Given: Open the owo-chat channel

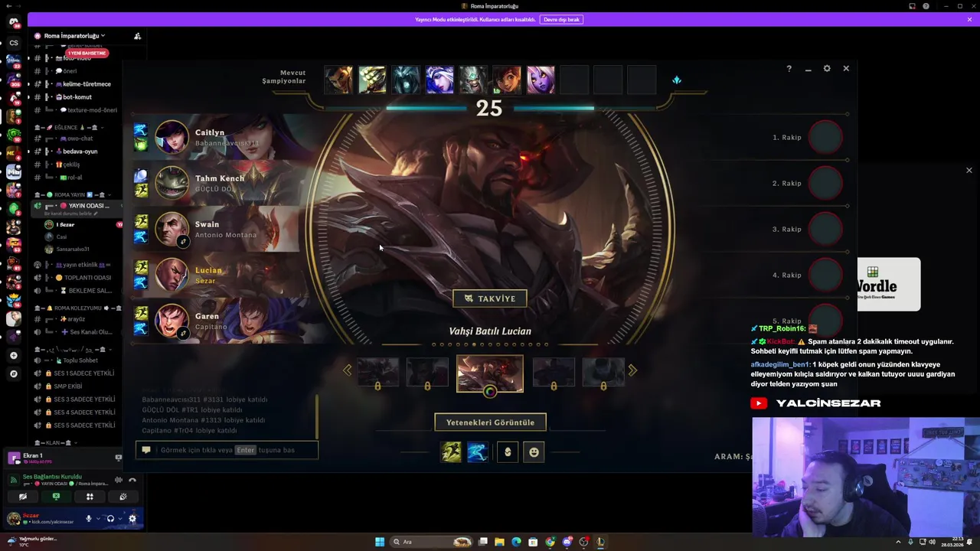Looking at the screenshot, I should pyautogui.click(x=75, y=139).
